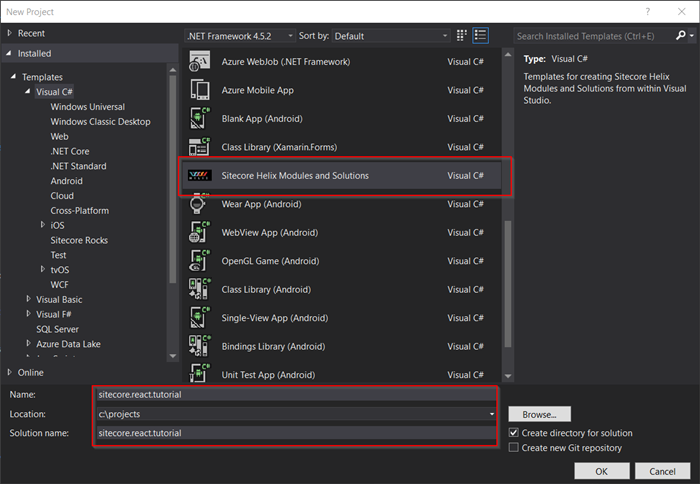Click the Sitecore Helix template icon
The image size is (700, 484).
pos(199,175)
